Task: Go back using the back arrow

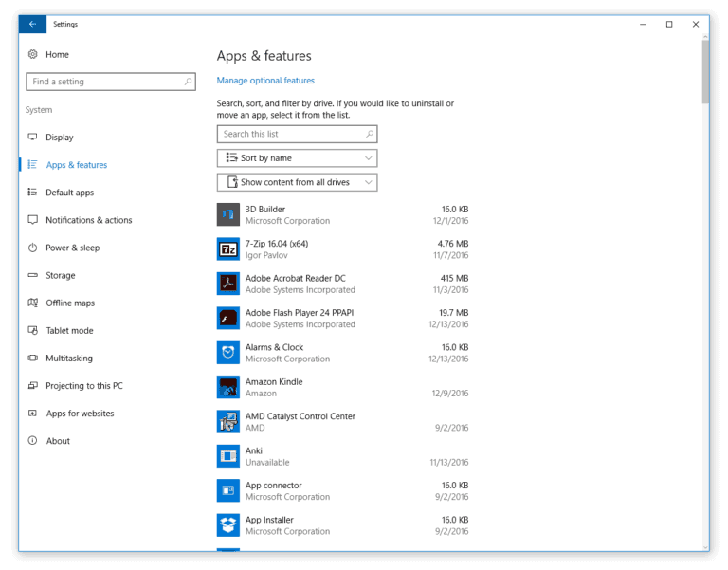Action: tap(32, 24)
